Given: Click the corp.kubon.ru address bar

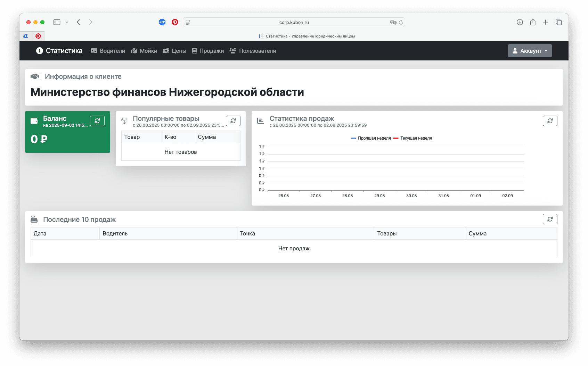Looking at the screenshot, I should click(294, 22).
